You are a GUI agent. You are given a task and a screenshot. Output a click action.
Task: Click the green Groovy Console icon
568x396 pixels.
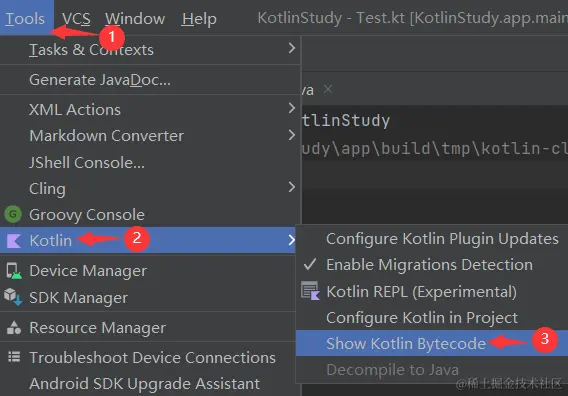point(13,214)
